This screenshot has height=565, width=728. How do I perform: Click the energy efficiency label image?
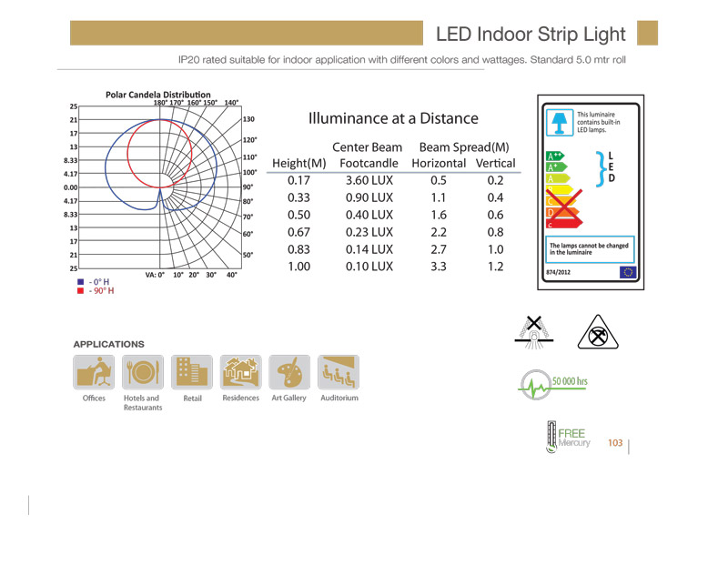[591, 192]
